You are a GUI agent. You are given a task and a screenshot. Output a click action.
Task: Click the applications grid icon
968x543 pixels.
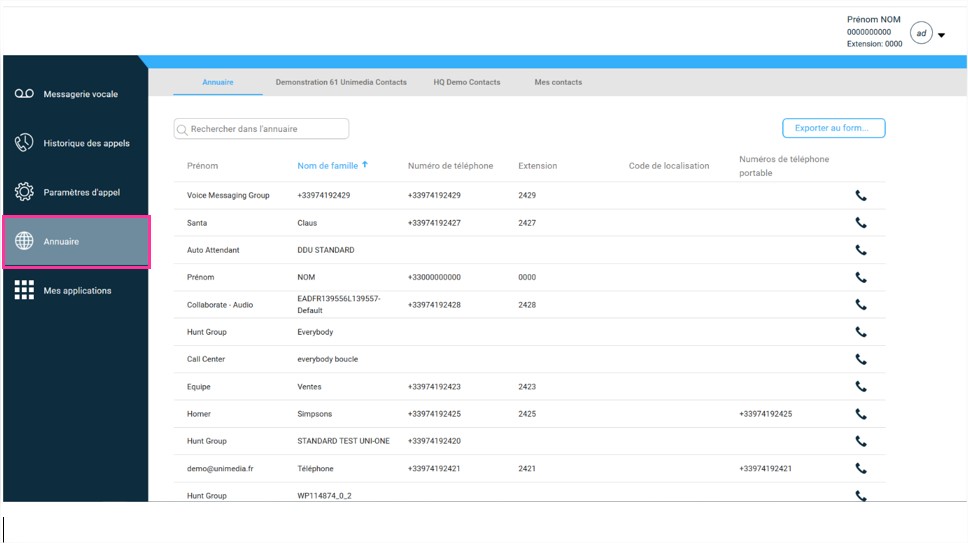(24, 290)
